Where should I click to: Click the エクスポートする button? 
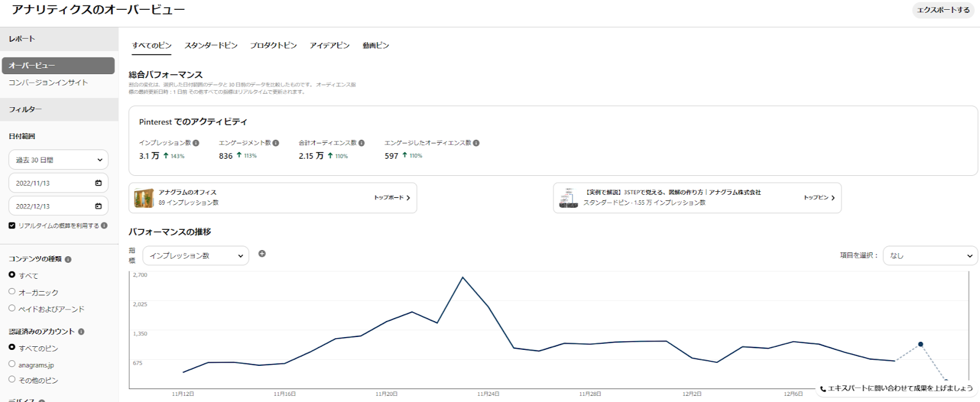click(943, 10)
